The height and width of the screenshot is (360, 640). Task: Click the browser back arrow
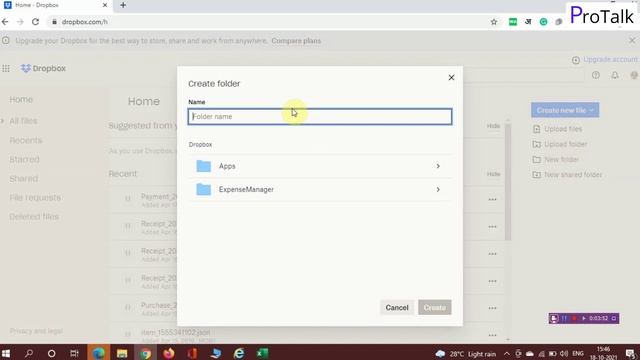5,22
